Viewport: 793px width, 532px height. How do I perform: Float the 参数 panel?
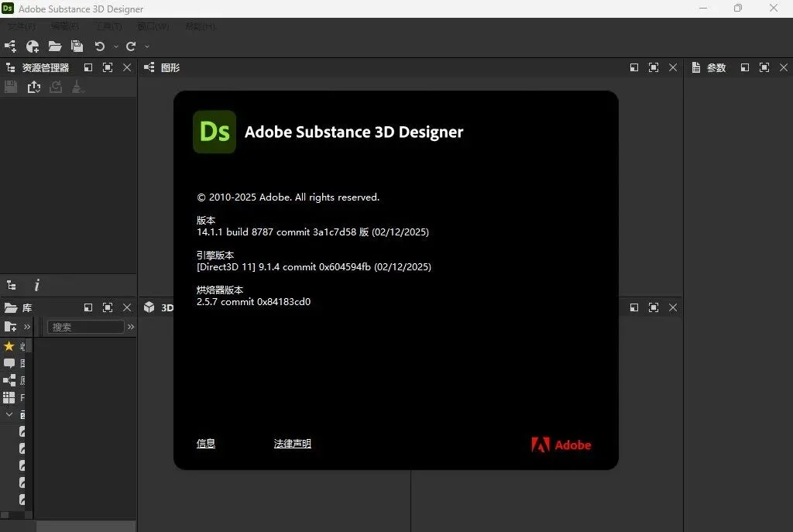(744, 67)
